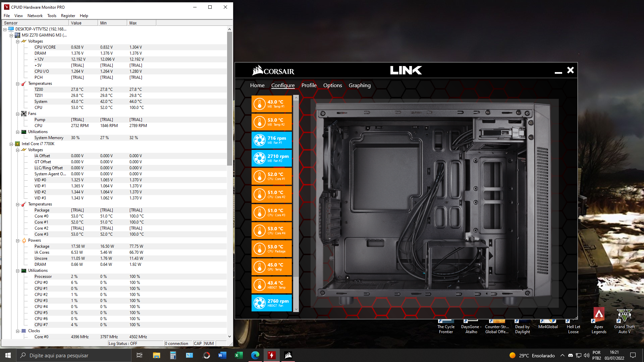Collapse the DESKTOP-VTTVTS2 tree node

[x=5, y=29]
